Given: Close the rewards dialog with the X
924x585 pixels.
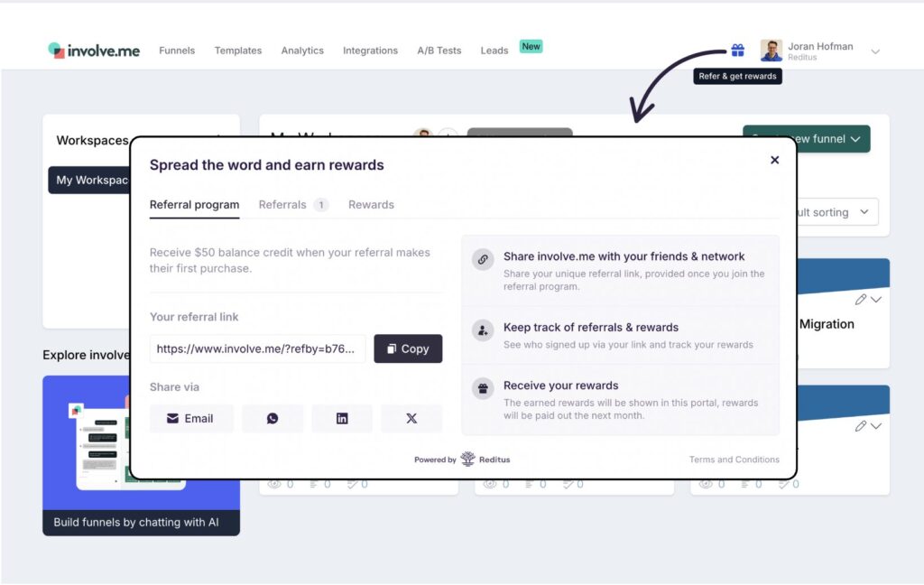Looking at the screenshot, I should coord(774,160).
